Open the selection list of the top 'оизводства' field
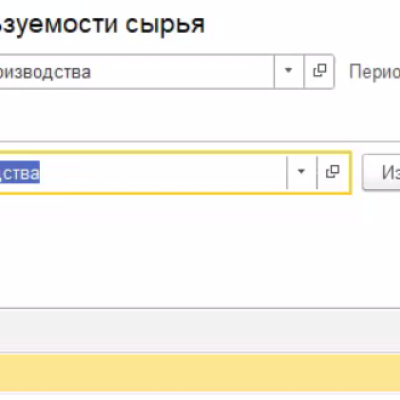This screenshot has width=400, height=400. pos(289,71)
